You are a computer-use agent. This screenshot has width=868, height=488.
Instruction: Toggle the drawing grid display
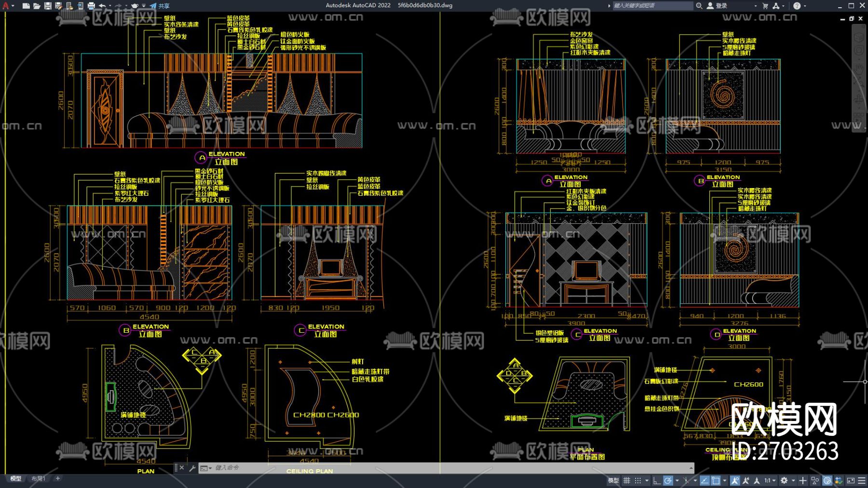coord(626,480)
